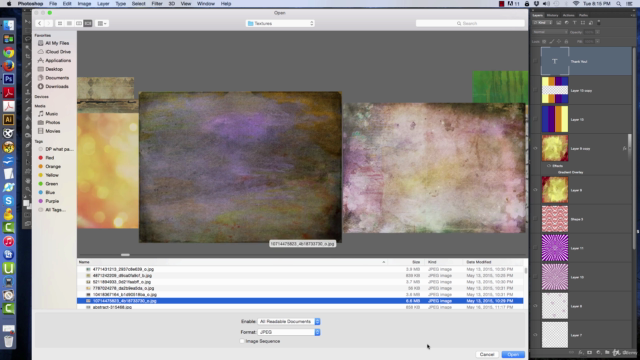Click the Search field in Open dialog
This screenshot has height=360, width=640.
click(x=470, y=23)
